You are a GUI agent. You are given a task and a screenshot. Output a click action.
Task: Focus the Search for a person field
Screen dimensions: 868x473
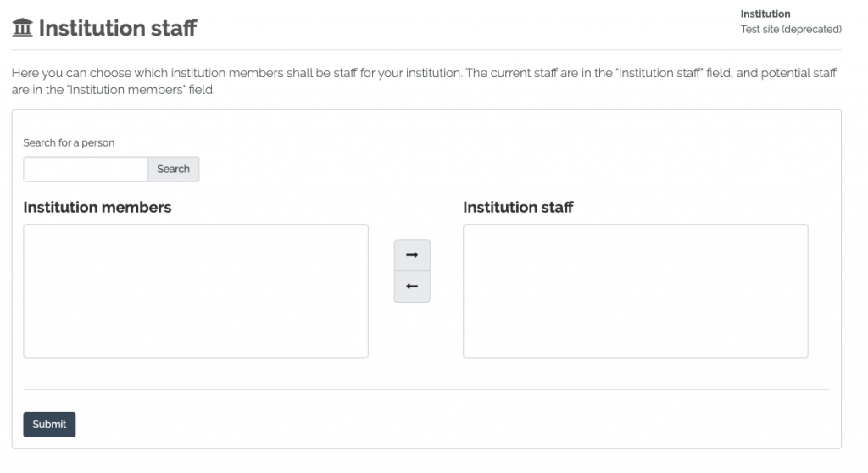(86, 170)
